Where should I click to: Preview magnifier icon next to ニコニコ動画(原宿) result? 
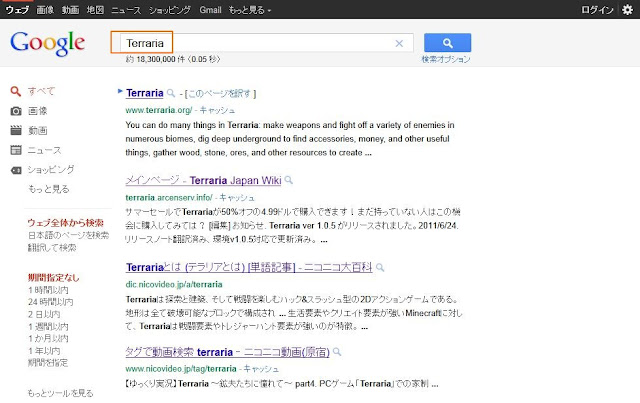(x=337, y=352)
